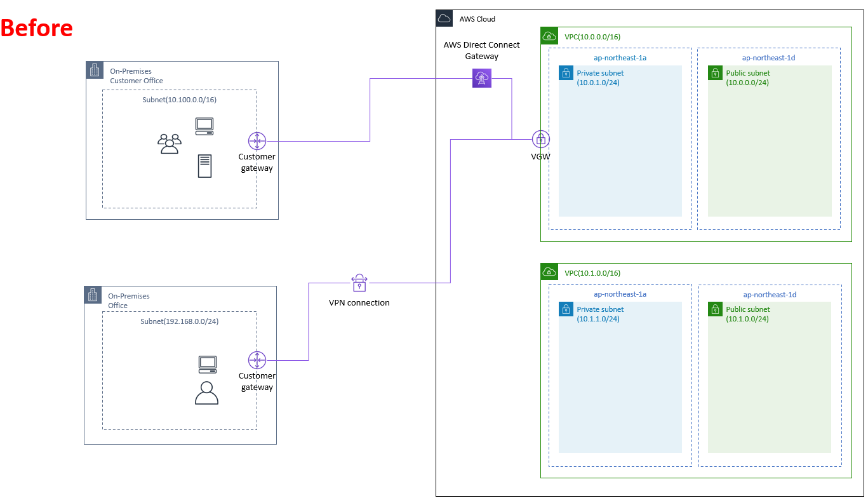Viewport: 868px width, 498px height.
Task: Click the red 'Before' heading
Action: pos(37,28)
